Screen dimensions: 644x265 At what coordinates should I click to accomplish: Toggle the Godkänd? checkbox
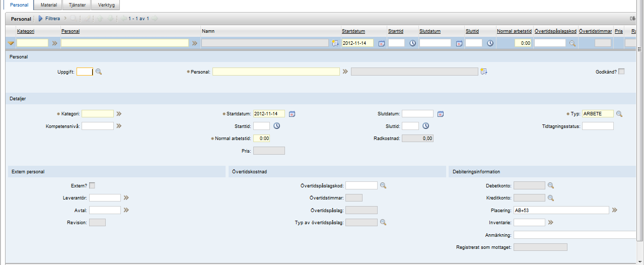(621, 72)
